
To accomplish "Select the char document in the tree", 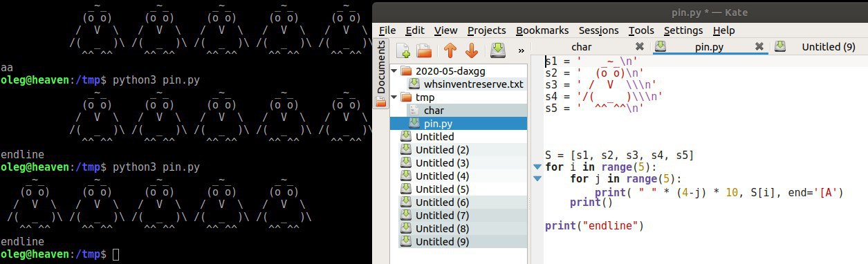I will click(434, 111).
